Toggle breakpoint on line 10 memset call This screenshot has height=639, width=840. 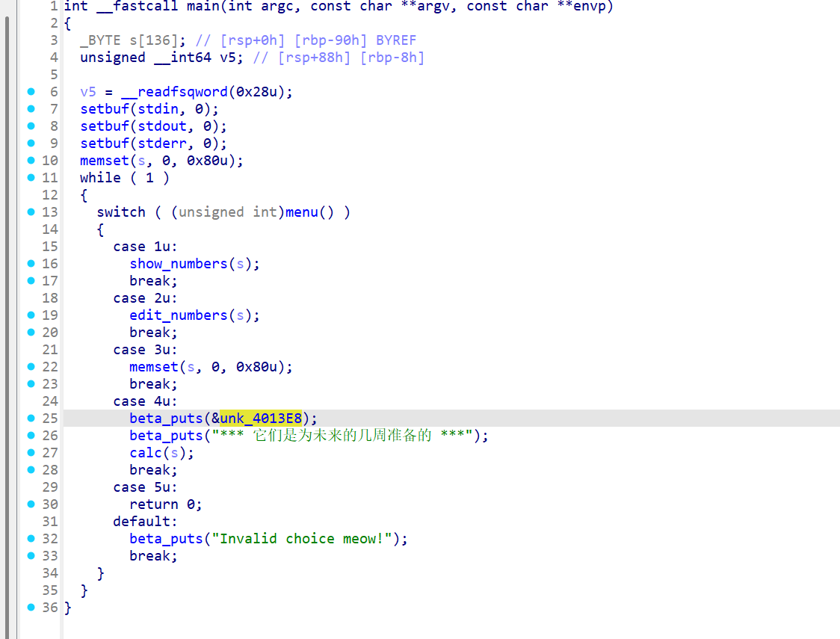point(31,161)
